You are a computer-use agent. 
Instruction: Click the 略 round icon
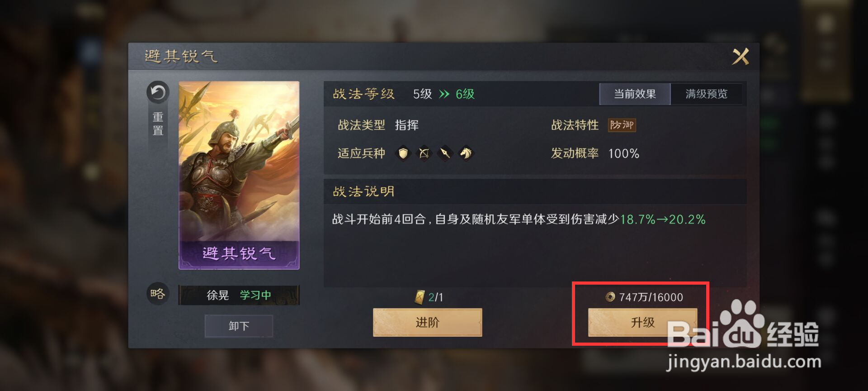(x=158, y=294)
